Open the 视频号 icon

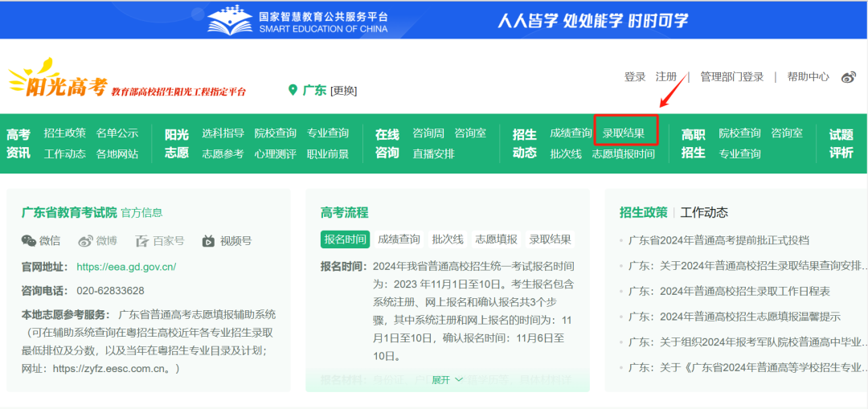click(208, 241)
